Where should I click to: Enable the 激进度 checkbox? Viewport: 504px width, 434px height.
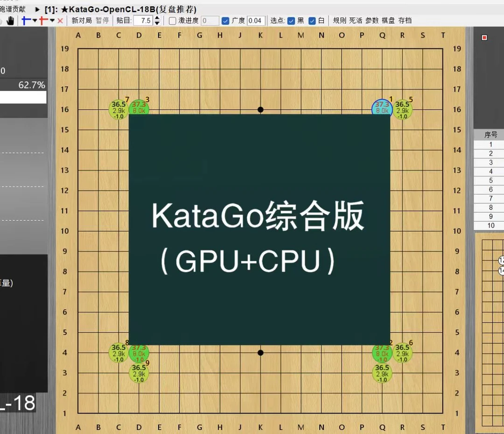[x=172, y=20]
